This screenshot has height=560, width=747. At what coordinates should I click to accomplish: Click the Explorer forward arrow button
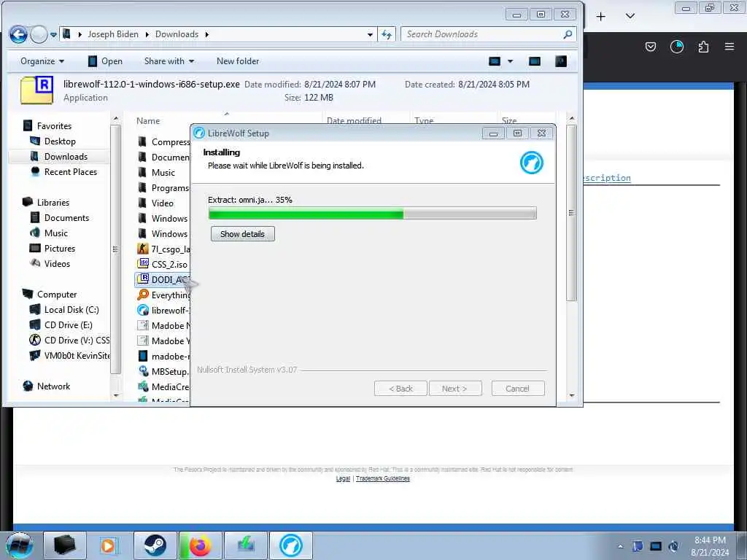(x=39, y=34)
